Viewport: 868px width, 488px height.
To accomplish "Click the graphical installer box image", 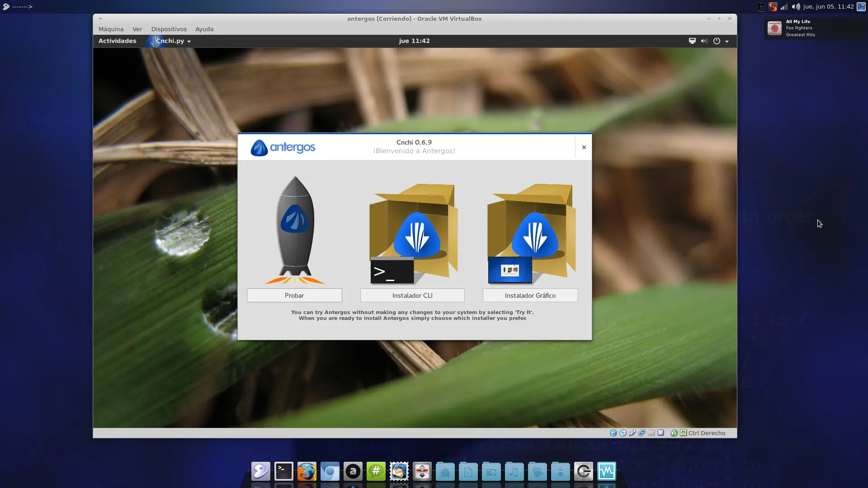I will point(531,234).
